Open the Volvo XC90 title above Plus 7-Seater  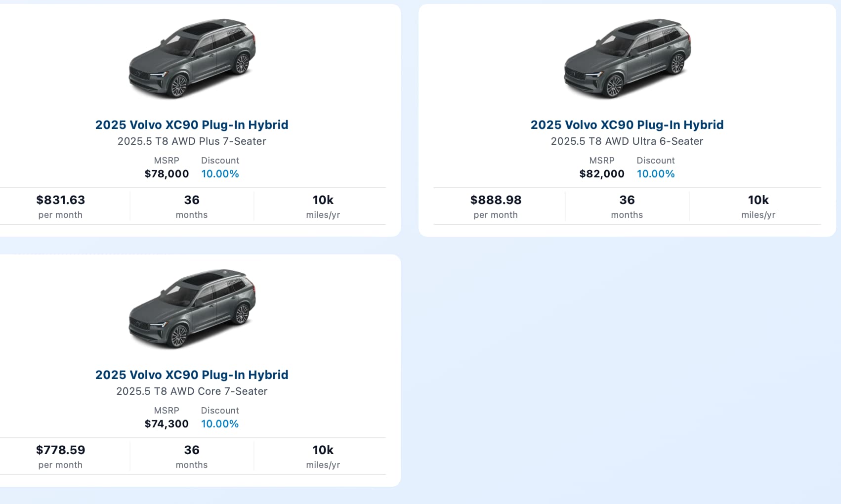192,125
